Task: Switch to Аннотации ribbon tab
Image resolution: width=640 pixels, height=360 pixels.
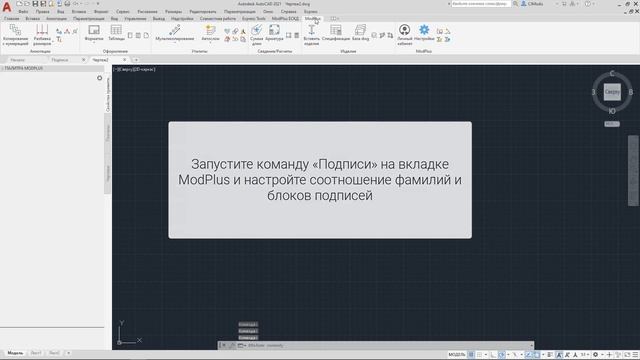Action: pyautogui.click(x=56, y=18)
